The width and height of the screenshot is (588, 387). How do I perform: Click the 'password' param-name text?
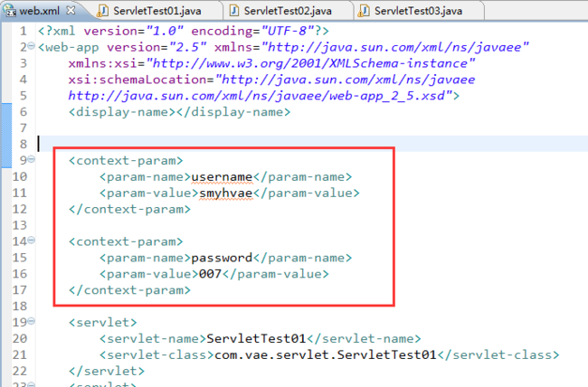point(222,258)
